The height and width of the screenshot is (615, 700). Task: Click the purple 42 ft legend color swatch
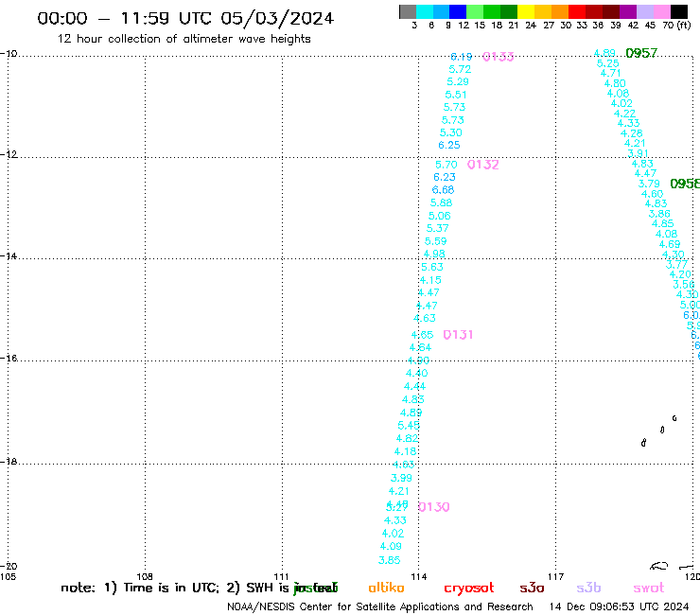click(628, 11)
